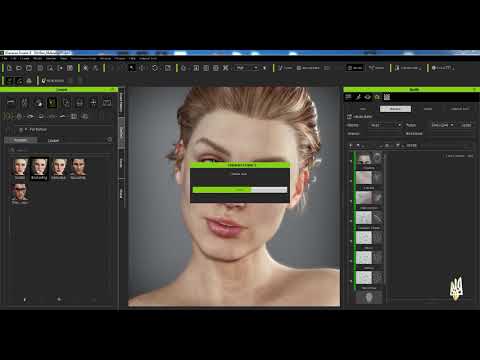This screenshot has width=480, height=360.
Task: Open the Stage monitor category icon in the Content panel
Action: 107,102
